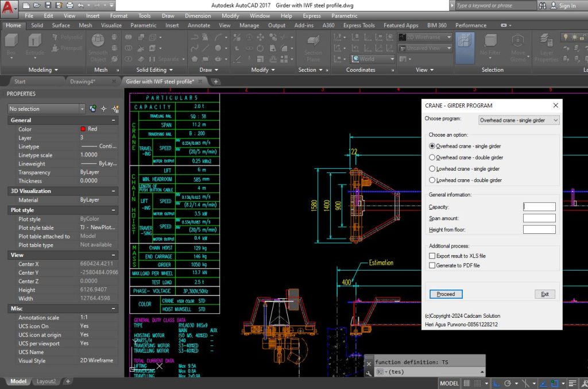Enable Export result to XLS file

(x=432, y=256)
